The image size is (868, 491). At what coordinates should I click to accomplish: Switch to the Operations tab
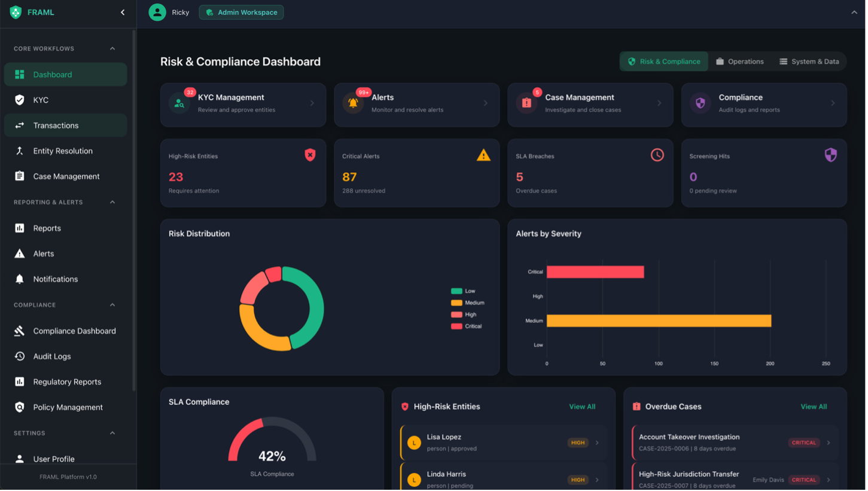tap(740, 61)
